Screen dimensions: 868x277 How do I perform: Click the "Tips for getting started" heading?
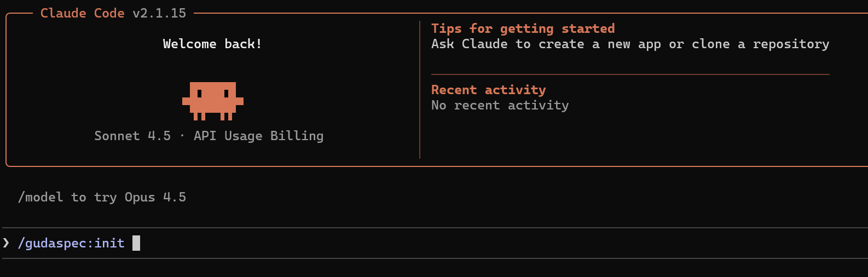pyautogui.click(x=523, y=28)
